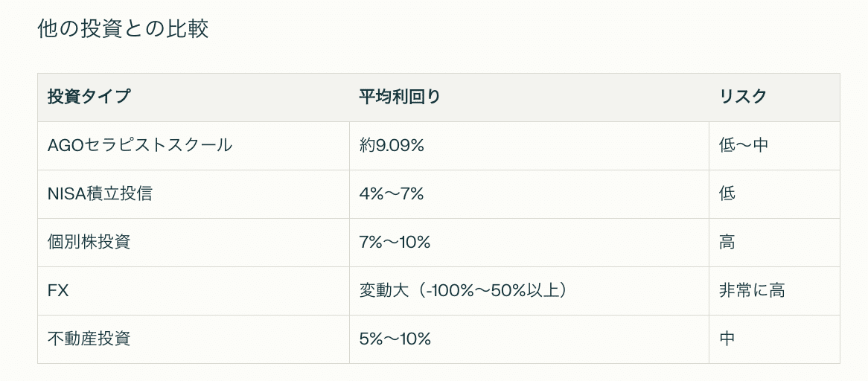Click the 低〜中 risk cell
The width and height of the screenshot is (868, 381).
click(x=774, y=145)
